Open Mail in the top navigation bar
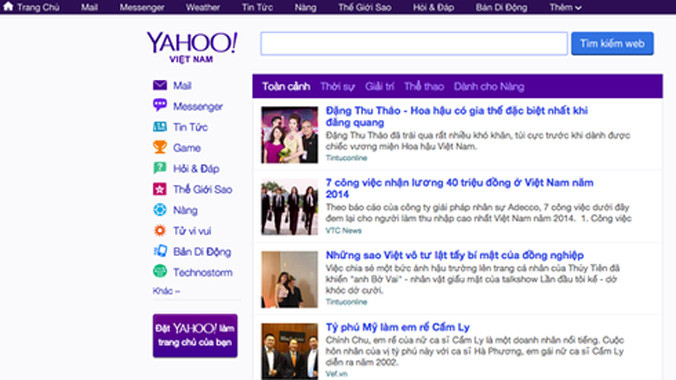Screen dimensions: 676x380 89,7
